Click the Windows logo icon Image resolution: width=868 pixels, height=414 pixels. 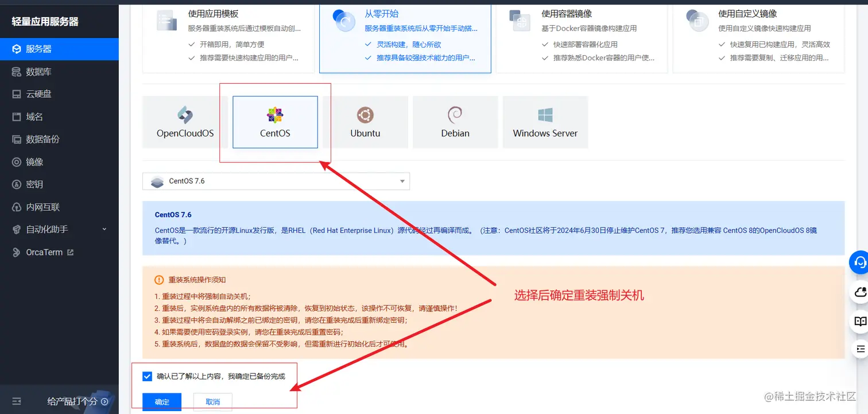click(x=545, y=115)
